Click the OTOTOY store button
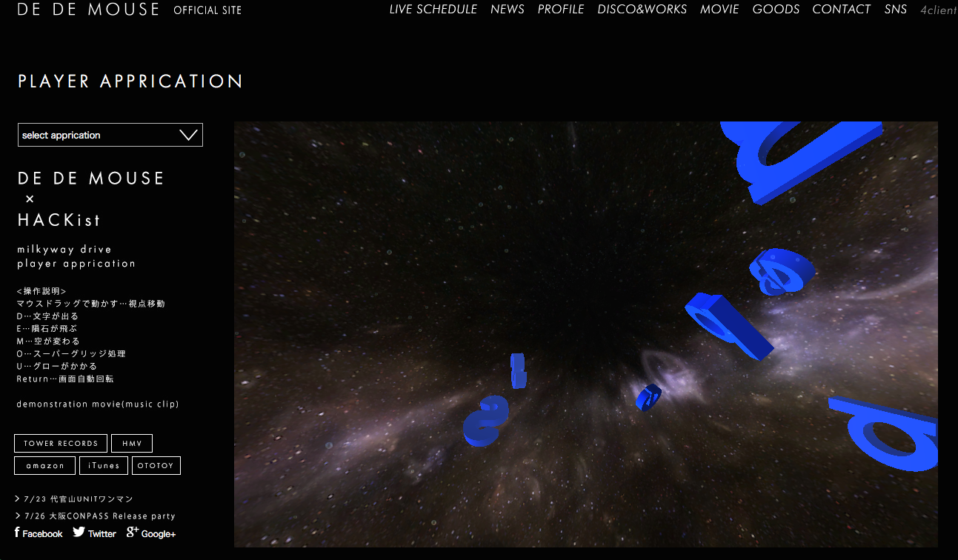The height and width of the screenshot is (560, 958). [156, 465]
